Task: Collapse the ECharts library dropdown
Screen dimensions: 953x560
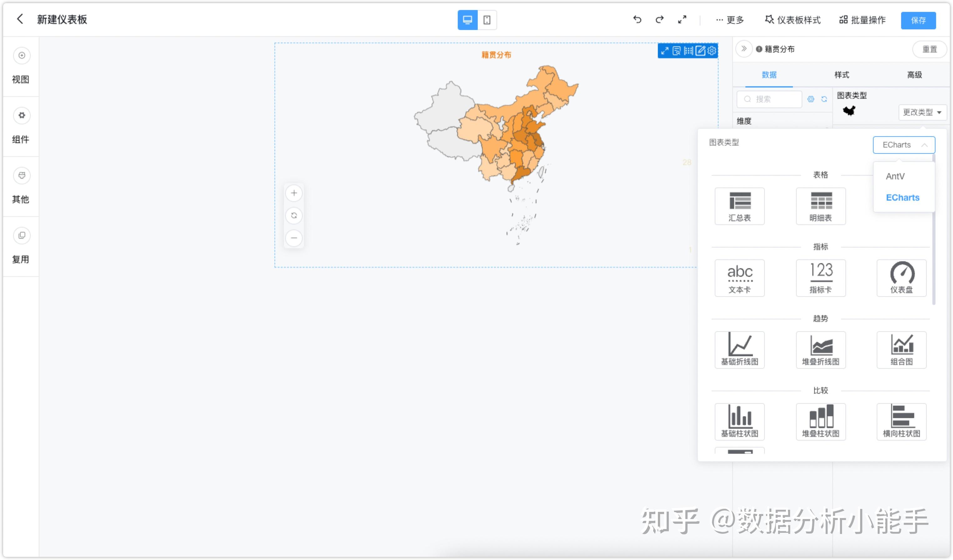Action: click(904, 145)
